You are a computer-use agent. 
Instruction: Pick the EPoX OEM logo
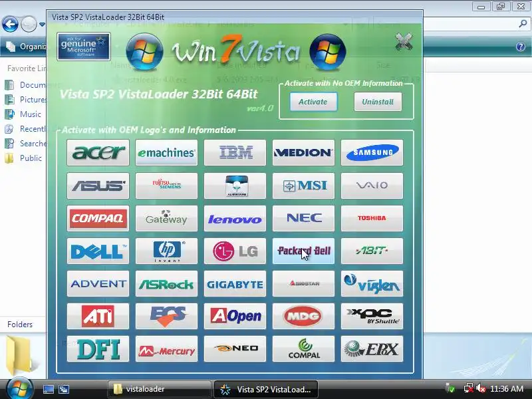click(x=372, y=349)
